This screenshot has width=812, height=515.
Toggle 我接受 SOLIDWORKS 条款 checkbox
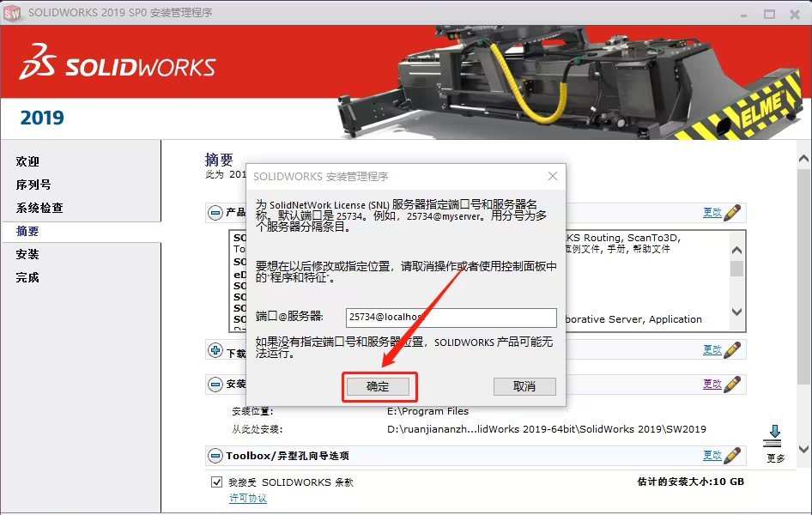[217, 482]
